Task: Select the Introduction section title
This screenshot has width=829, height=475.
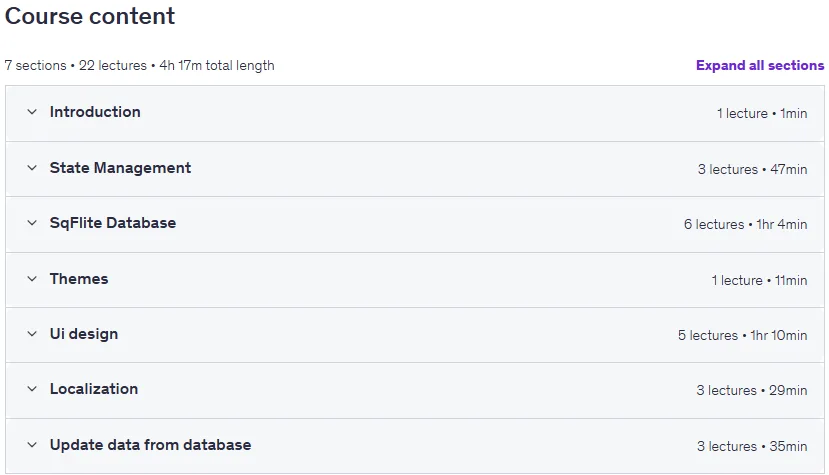Action: tap(95, 112)
